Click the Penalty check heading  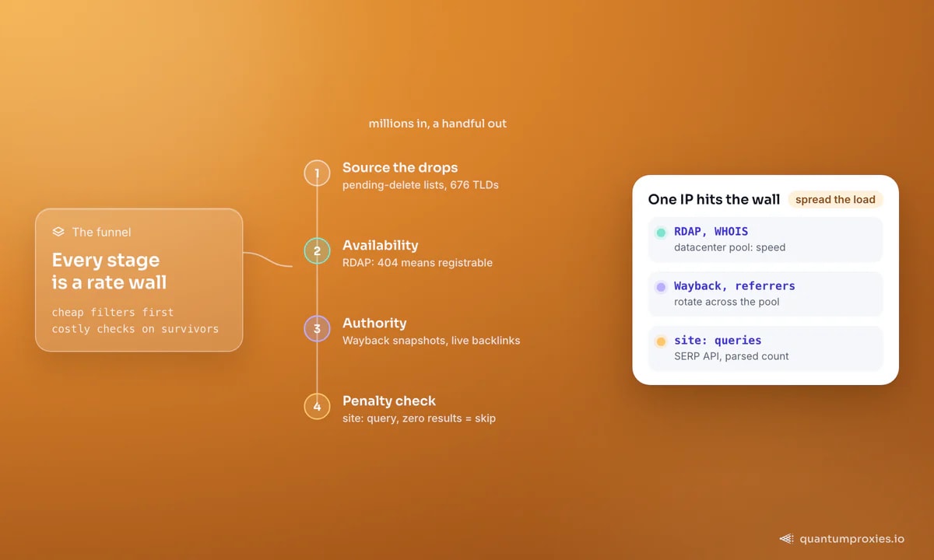pyautogui.click(x=389, y=401)
